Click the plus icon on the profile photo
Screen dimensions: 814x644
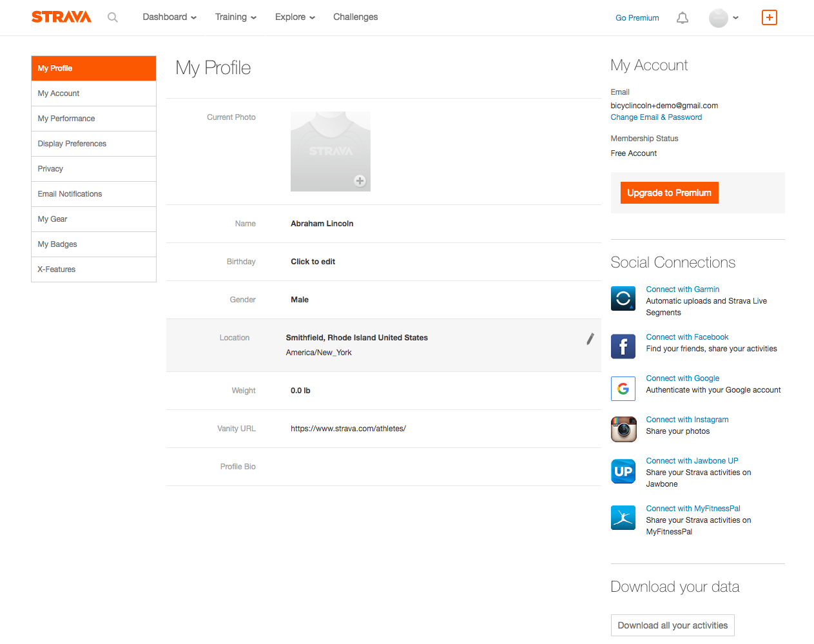pos(360,181)
